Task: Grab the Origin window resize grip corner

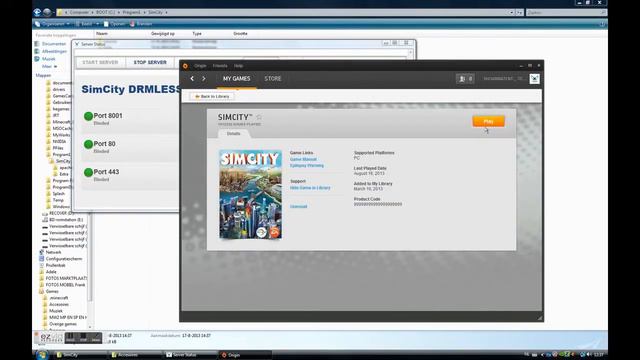Action: 540,317
